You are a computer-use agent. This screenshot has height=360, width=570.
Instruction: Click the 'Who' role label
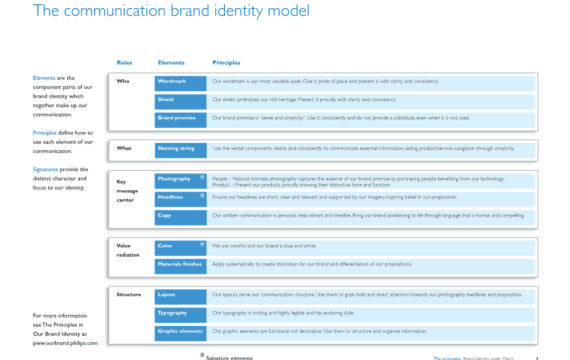click(123, 81)
